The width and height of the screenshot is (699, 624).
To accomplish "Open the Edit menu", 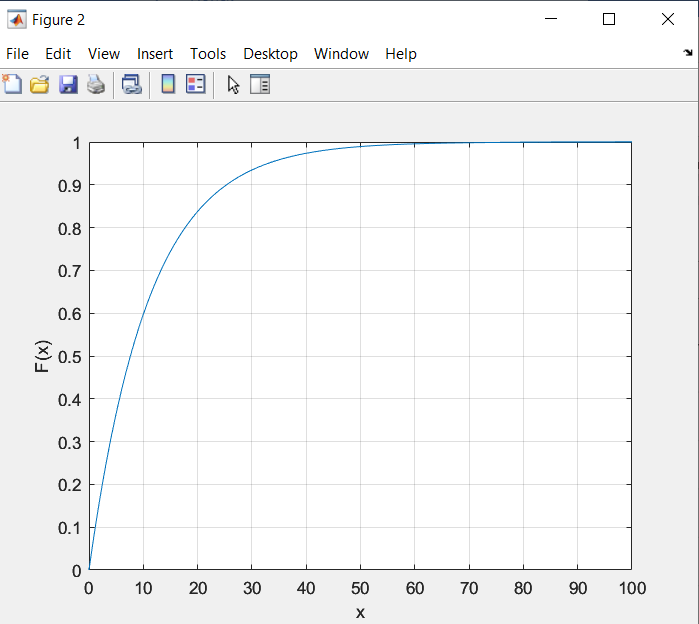I will pyautogui.click(x=58, y=54).
